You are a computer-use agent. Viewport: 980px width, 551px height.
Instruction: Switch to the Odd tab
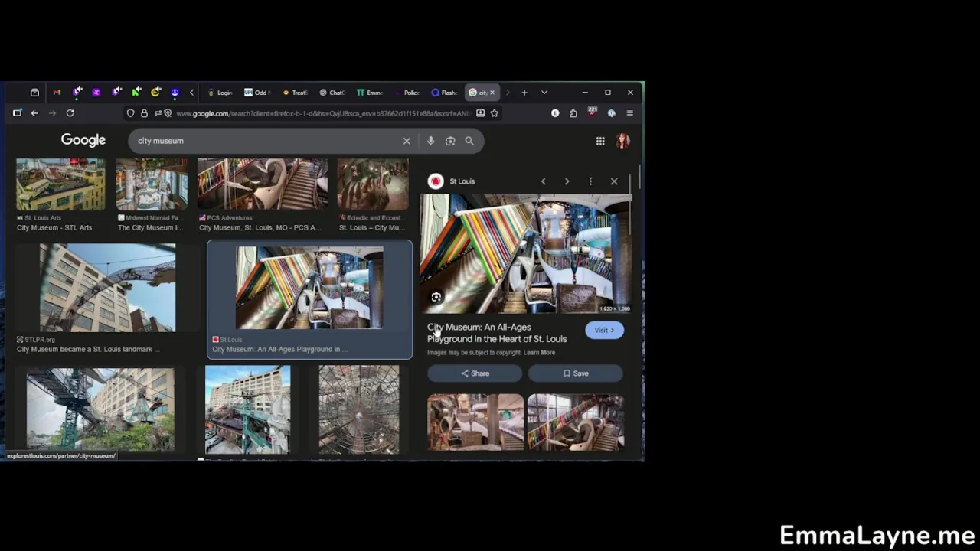coord(257,93)
